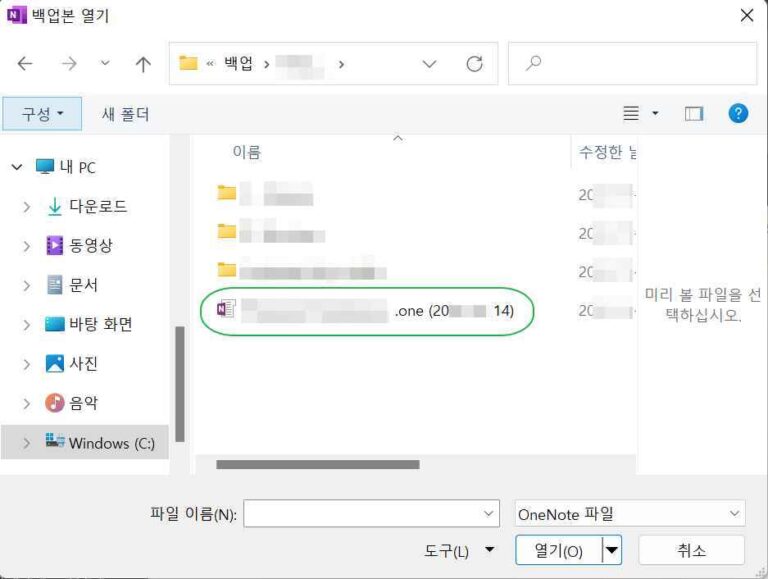Click the navigation pane vertical scrollbar

click(x=180, y=384)
